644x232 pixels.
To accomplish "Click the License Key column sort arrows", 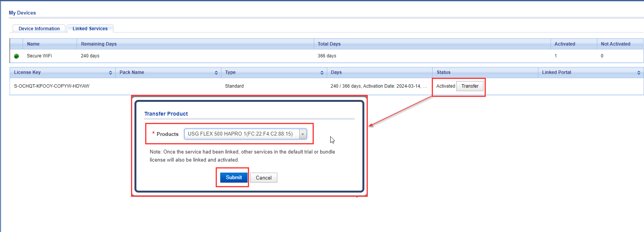I will coord(110,73).
